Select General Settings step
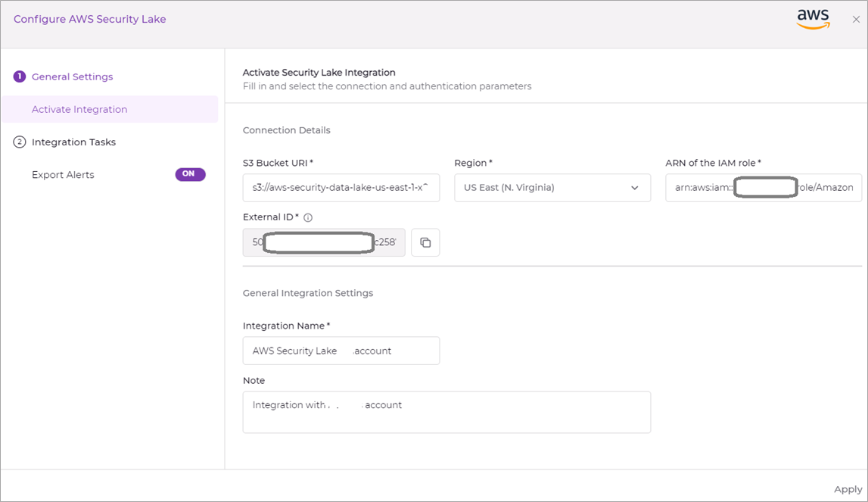868x502 pixels. click(72, 76)
